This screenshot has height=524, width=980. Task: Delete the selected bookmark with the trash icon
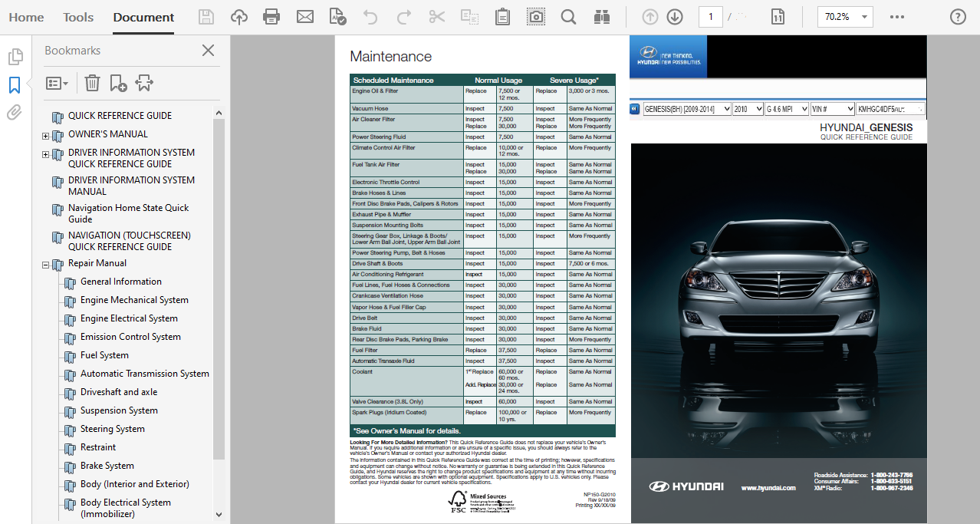(x=92, y=82)
